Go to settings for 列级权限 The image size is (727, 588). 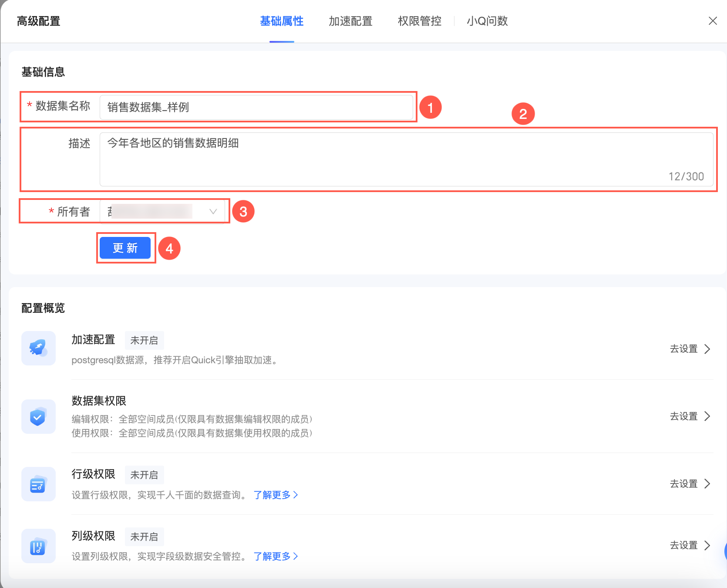click(690, 545)
